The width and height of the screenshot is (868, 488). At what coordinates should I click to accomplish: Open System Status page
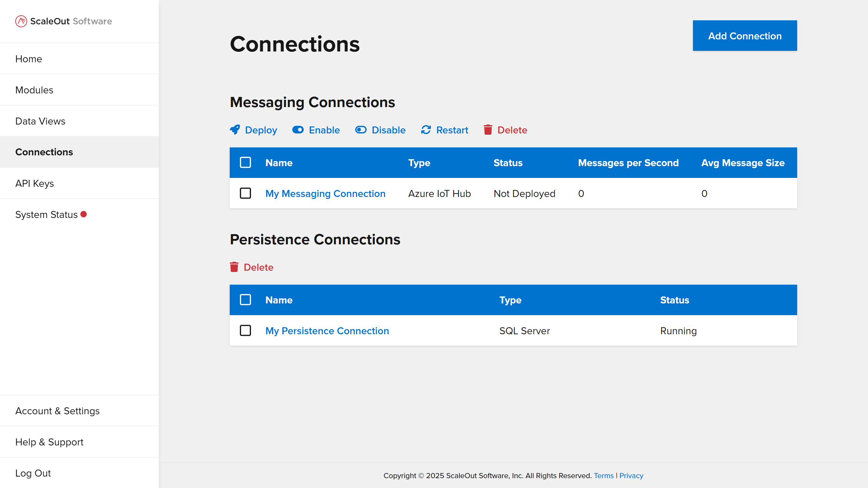(79, 214)
